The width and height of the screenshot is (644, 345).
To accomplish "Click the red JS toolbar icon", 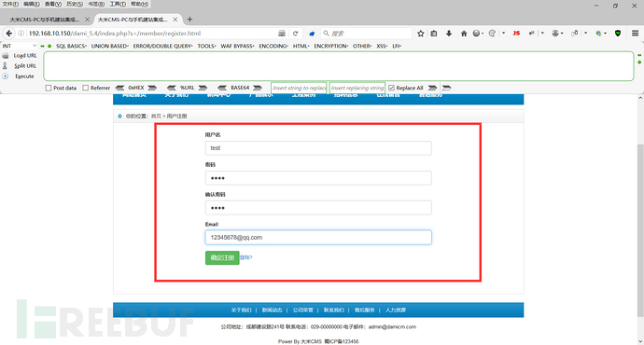I will pyautogui.click(x=516, y=34).
